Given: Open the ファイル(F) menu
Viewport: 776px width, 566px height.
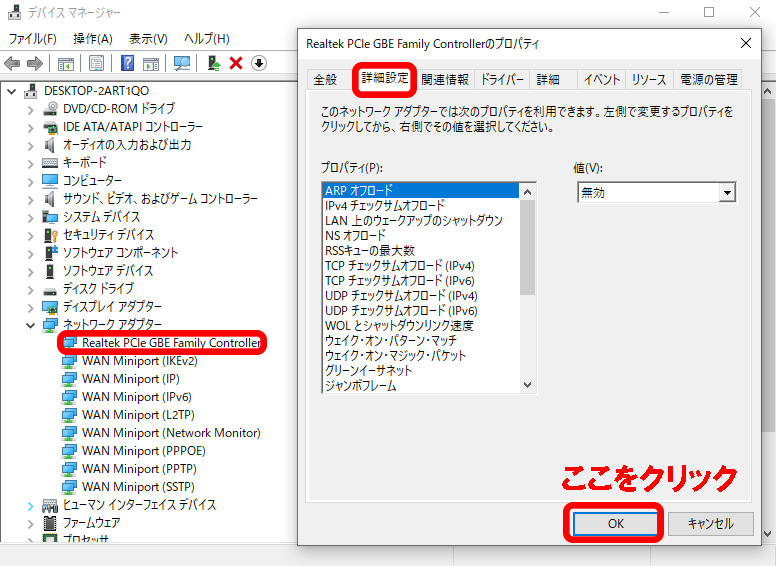Looking at the screenshot, I should pyautogui.click(x=33, y=39).
